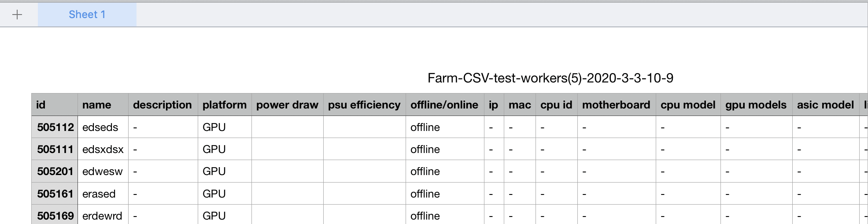Select the cell containing edwesw
The width and height of the screenshot is (868, 224).
tap(103, 172)
